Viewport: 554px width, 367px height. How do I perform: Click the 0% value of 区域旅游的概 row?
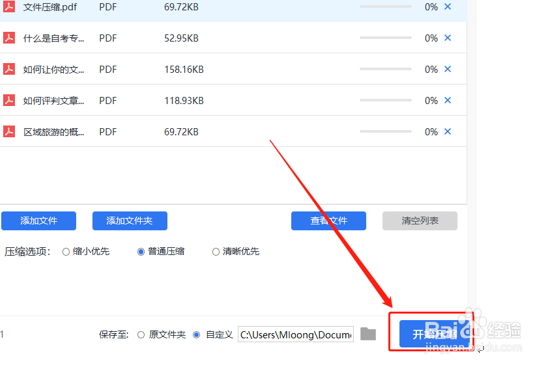pyautogui.click(x=431, y=132)
